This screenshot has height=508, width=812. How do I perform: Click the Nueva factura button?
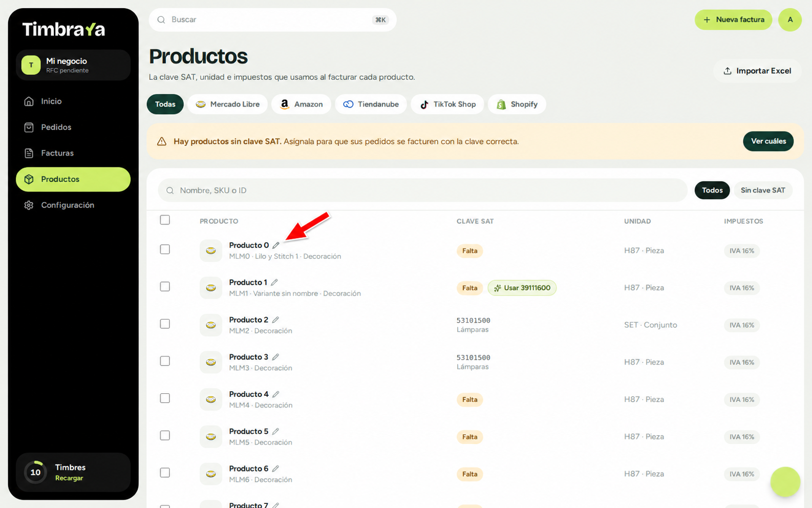click(733, 19)
